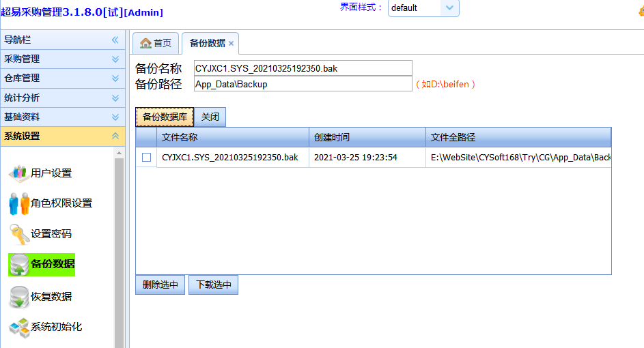Click the System Initialization (系统初始化) icon
Viewport: 644px width, 348px height.
(x=18, y=327)
